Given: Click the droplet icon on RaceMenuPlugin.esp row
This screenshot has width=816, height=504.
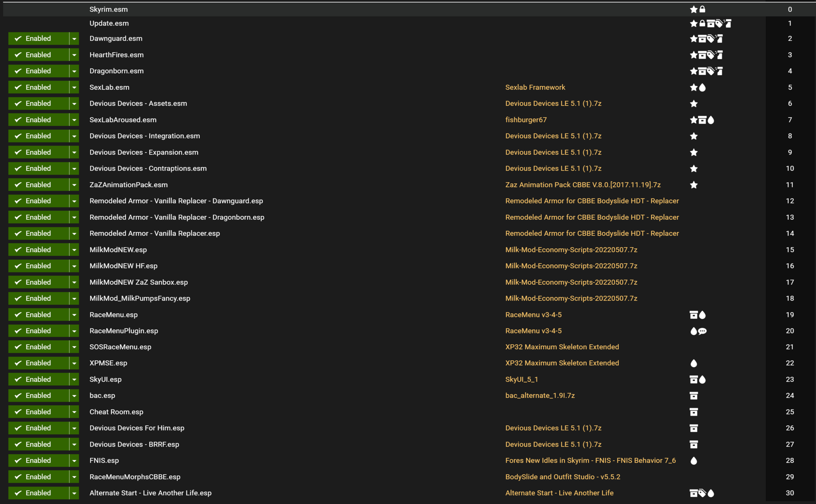Looking at the screenshot, I should click(x=694, y=331).
